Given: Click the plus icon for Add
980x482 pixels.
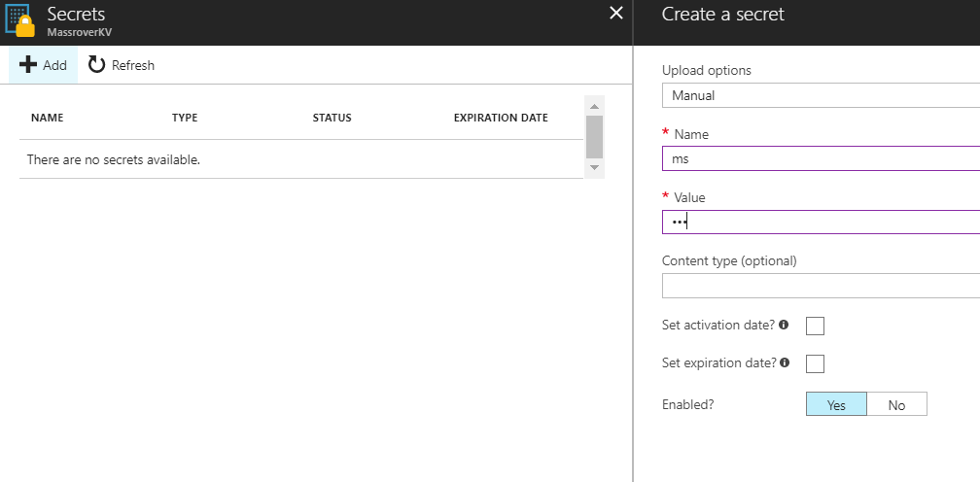Looking at the screenshot, I should (28, 65).
